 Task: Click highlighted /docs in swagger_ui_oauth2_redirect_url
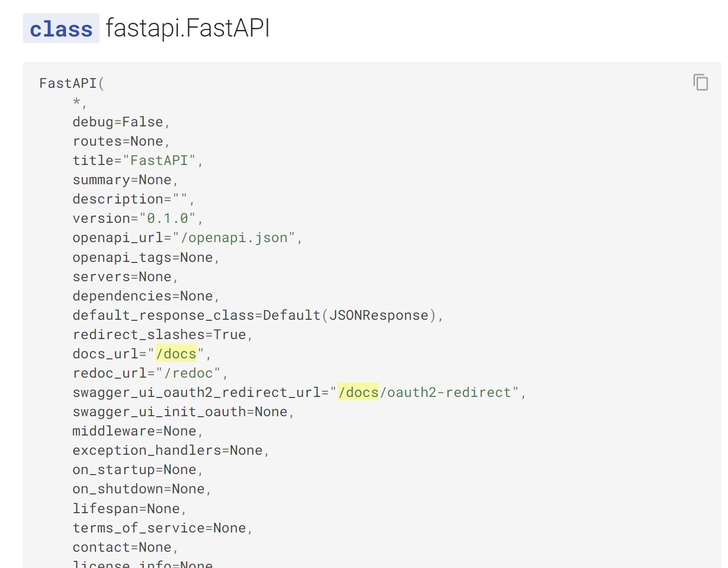click(358, 392)
